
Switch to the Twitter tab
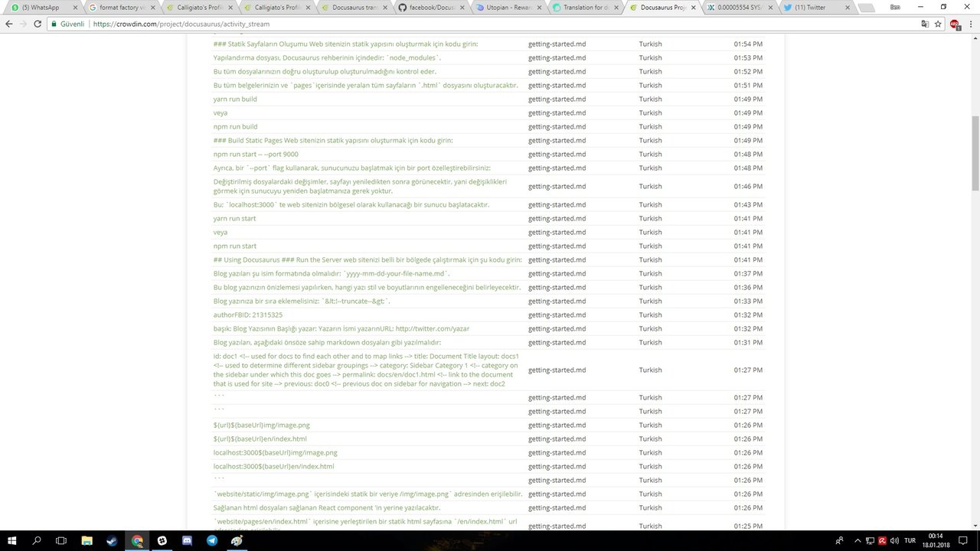pyautogui.click(x=817, y=8)
